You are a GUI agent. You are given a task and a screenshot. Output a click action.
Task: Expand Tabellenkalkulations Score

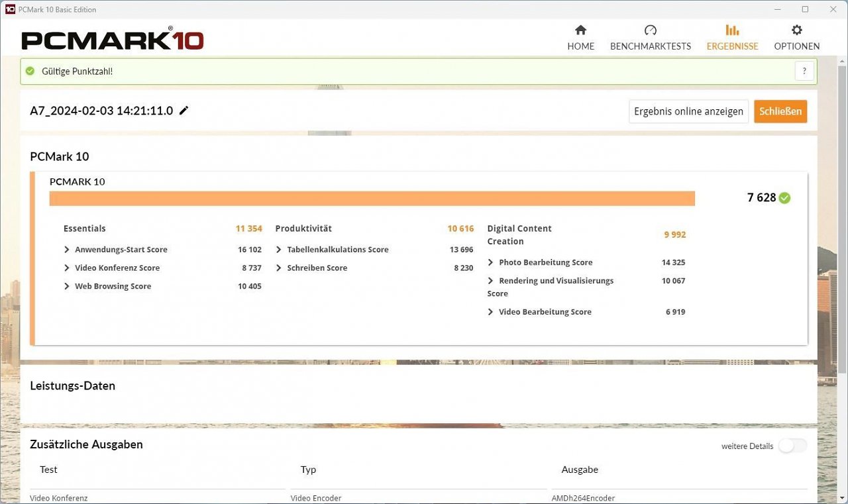click(x=278, y=250)
